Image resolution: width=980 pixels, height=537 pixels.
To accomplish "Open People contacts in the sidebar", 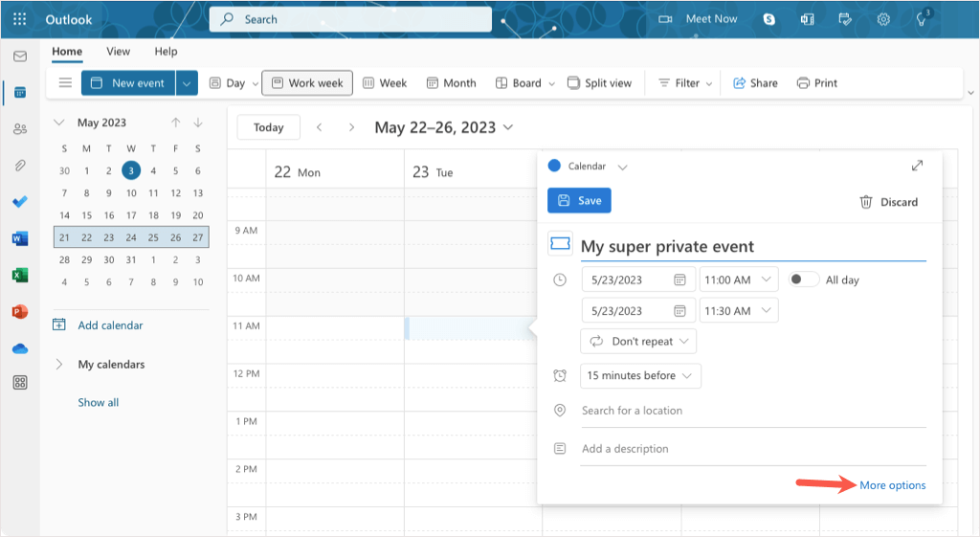I will (x=19, y=129).
